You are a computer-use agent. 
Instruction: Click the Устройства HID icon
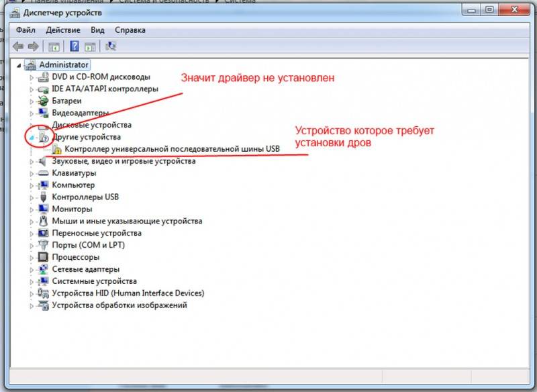coord(43,293)
